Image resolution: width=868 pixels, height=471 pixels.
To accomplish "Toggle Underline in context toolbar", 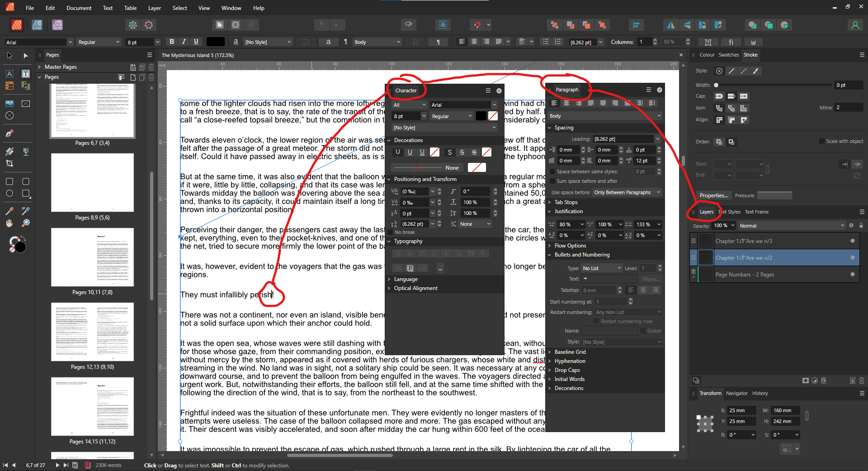I will (x=196, y=42).
